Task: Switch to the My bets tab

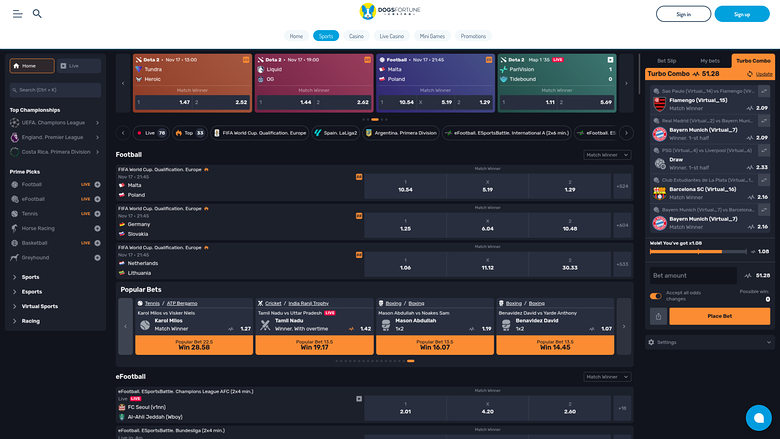Action: click(709, 61)
